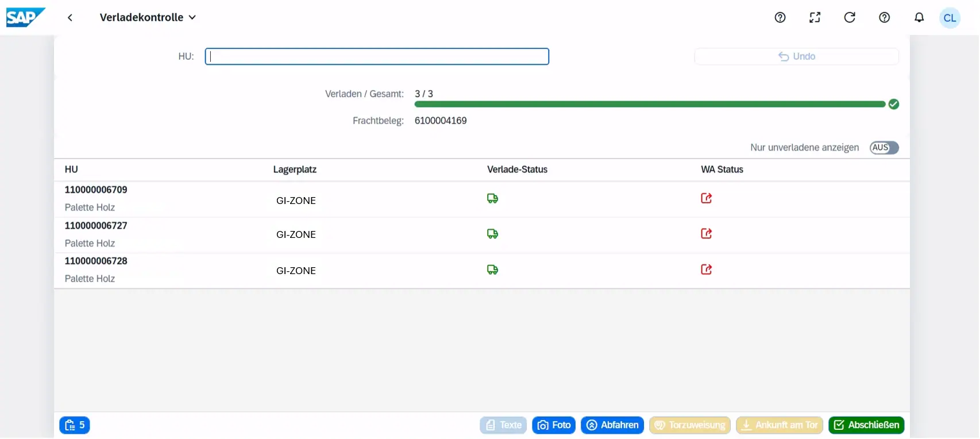980x439 pixels.
Task: Click truck status icon for HU 110000006709
Action: coord(493,198)
